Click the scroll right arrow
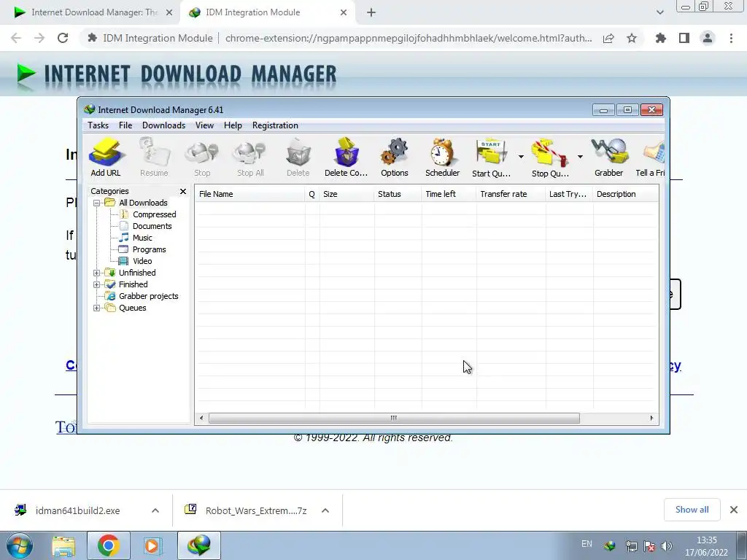 [x=651, y=418]
